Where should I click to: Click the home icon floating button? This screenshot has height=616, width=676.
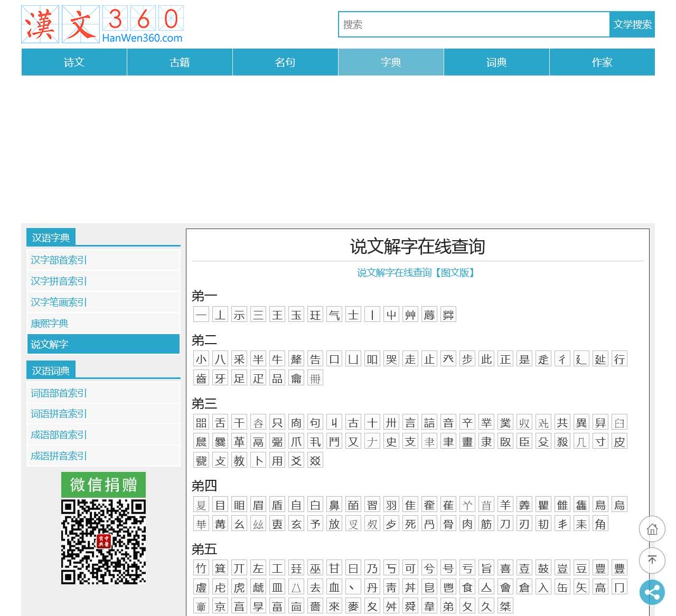[652, 529]
